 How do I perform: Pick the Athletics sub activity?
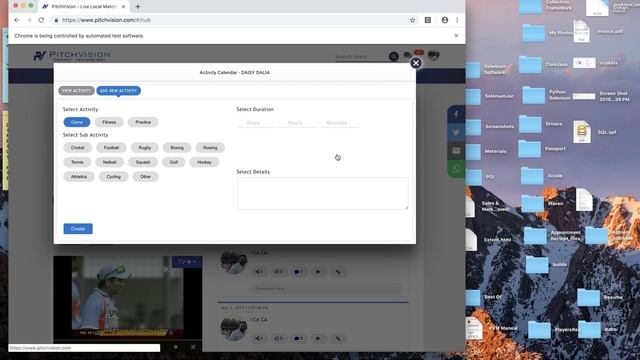click(79, 177)
